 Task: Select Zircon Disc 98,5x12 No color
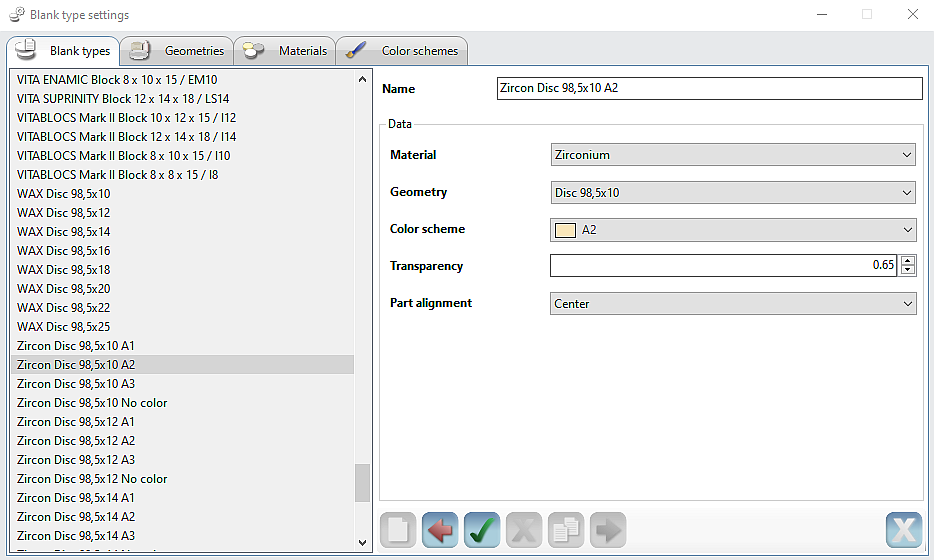coord(182,479)
